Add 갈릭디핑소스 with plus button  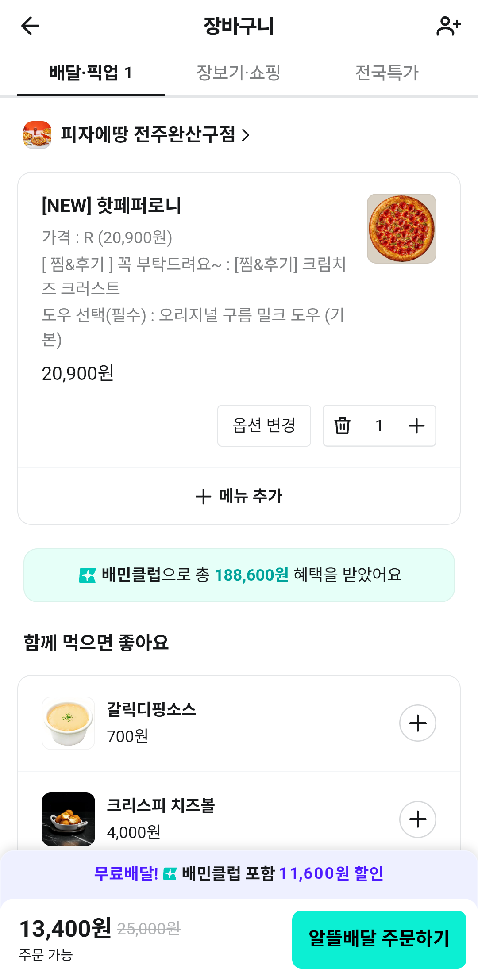pyautogui.click(x=417, y=723)
